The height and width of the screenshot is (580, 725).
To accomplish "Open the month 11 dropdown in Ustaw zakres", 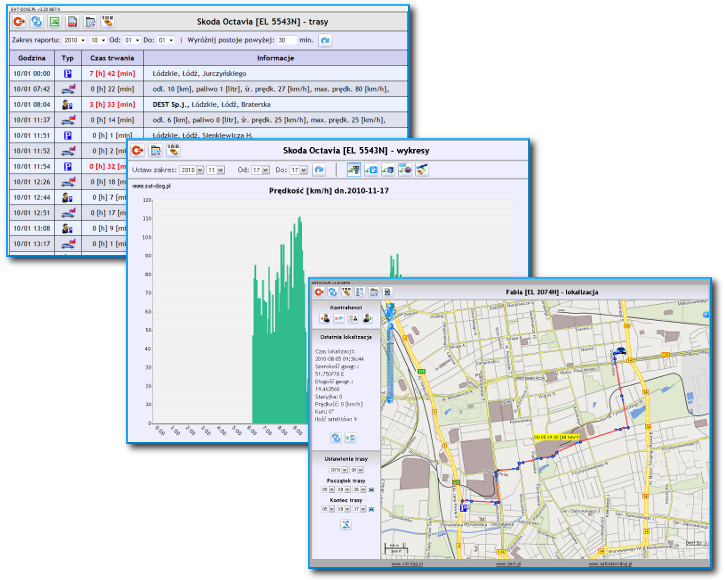I will [x=215, y=170].
